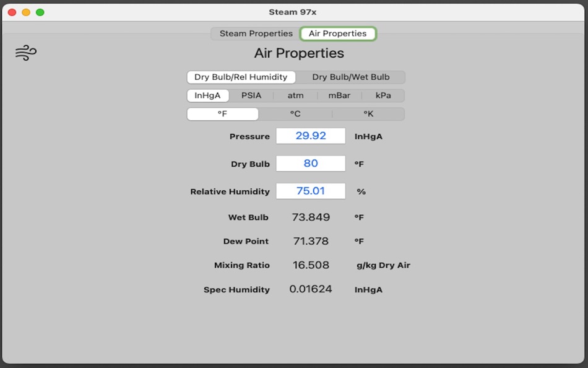The height and width of the screenshot is (368, 588).
Task: Select °C temperature unit
Action: pyautogui.click(x=295, y=114)
